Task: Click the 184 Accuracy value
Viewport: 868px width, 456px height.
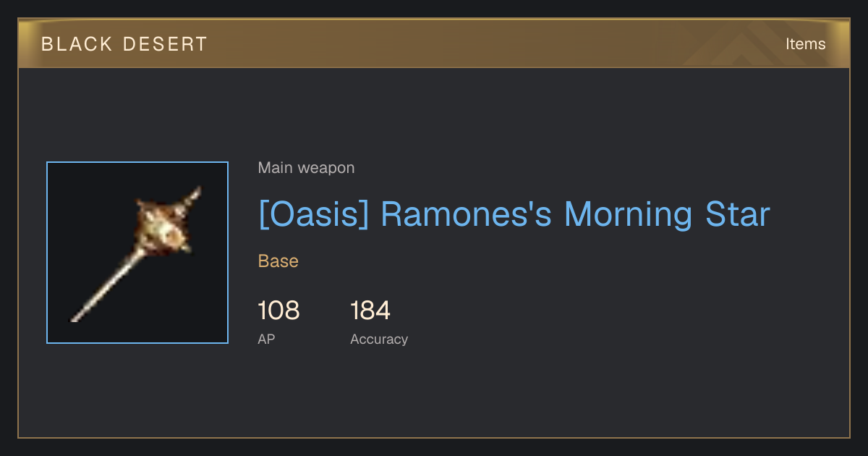Action: pos(370,311)
